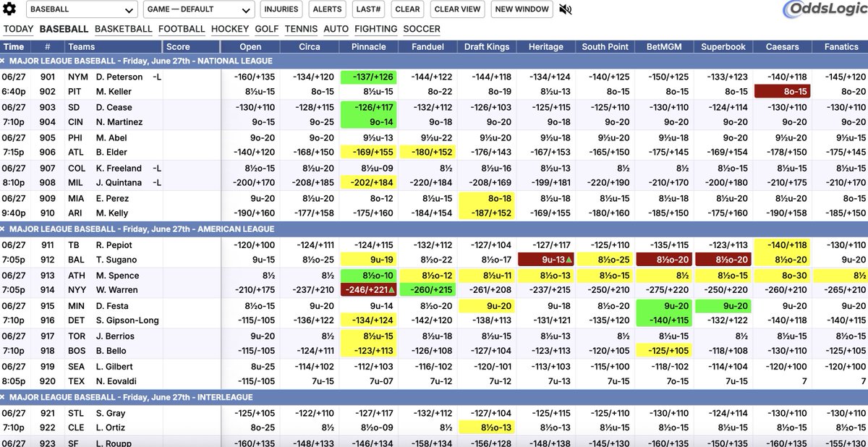Switch to the HOCKEY tab

pyautogui.click(x=230, y=29)
